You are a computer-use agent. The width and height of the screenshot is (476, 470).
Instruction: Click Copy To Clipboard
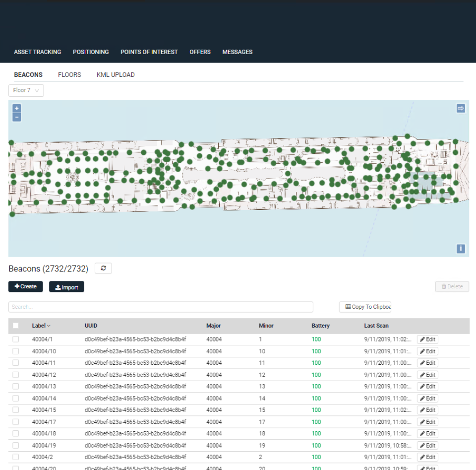coord(365,307)
